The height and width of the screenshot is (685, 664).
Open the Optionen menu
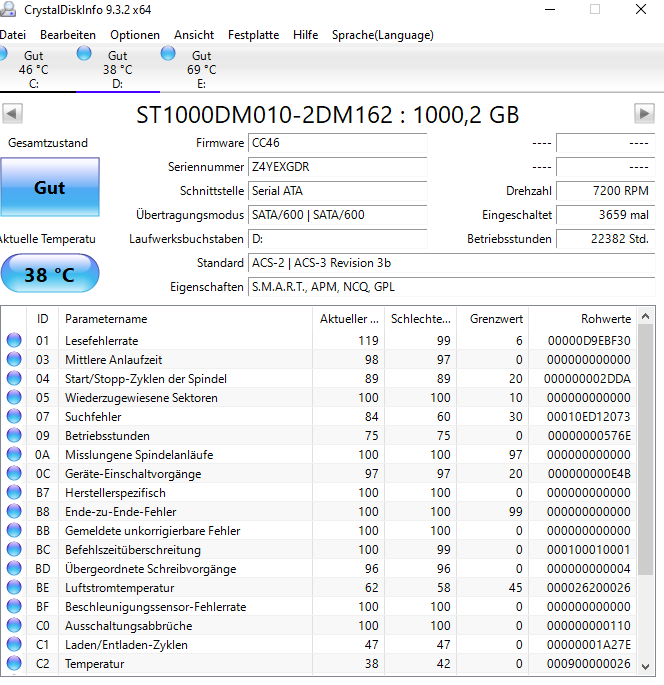point(135,35)
